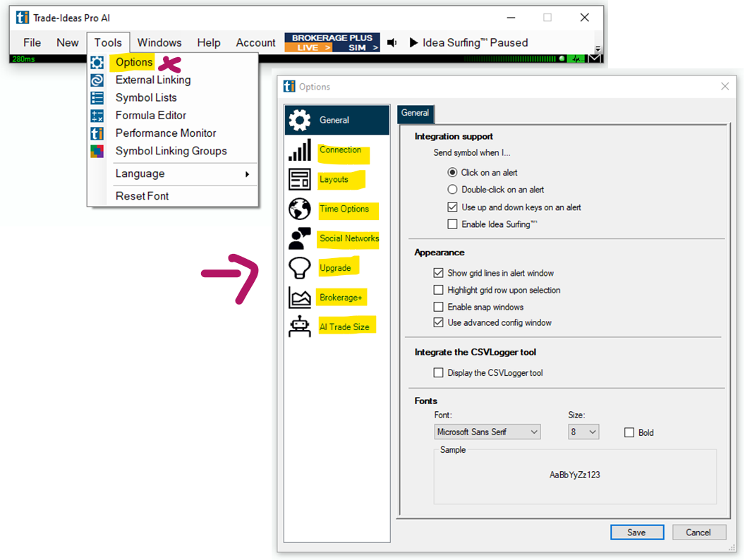
Task: Click the 280ms latency indicator
Action: point(23,59)
